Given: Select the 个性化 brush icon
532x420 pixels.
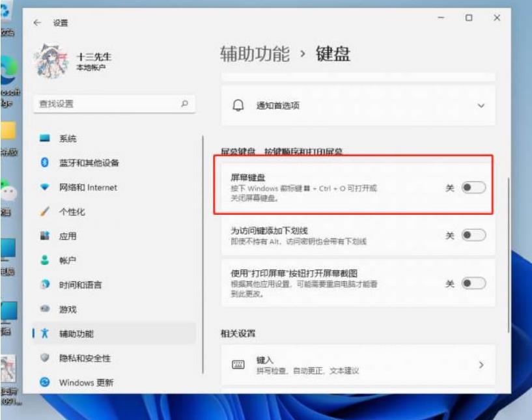Looking at the screenshot, I should point(44,212).
